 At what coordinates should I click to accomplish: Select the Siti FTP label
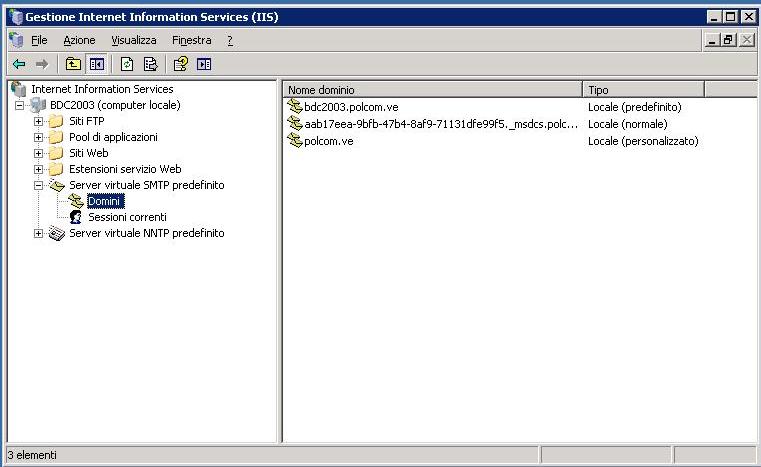tap(86, 121)
